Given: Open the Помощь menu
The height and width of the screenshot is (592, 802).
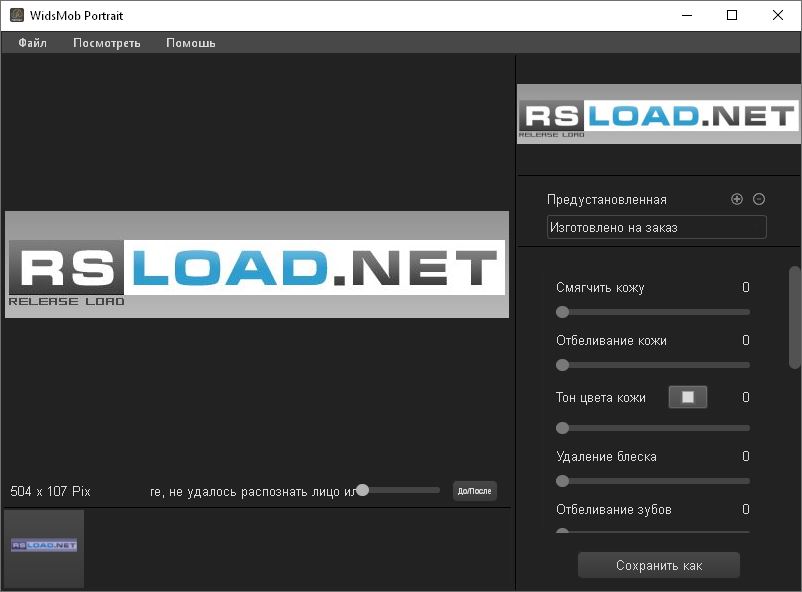Looking at the screenshot, I should coord(189,43).
